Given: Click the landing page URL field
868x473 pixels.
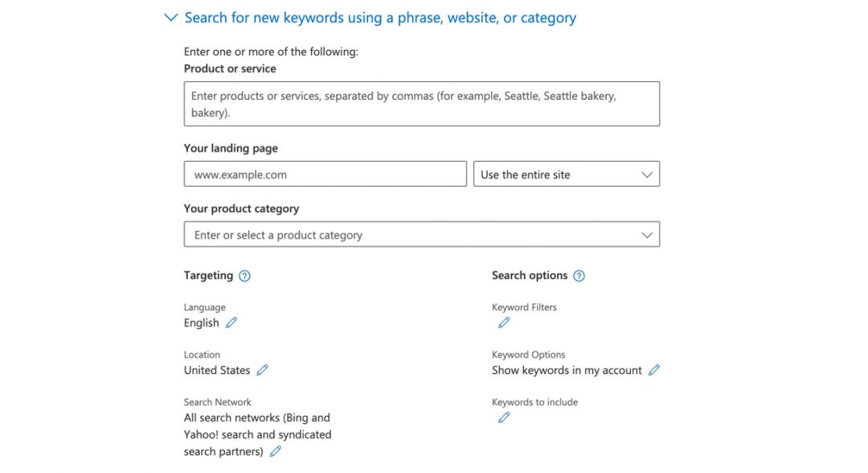Looking at the screenshot, I should pyautogui.click(x=325, y=175).
